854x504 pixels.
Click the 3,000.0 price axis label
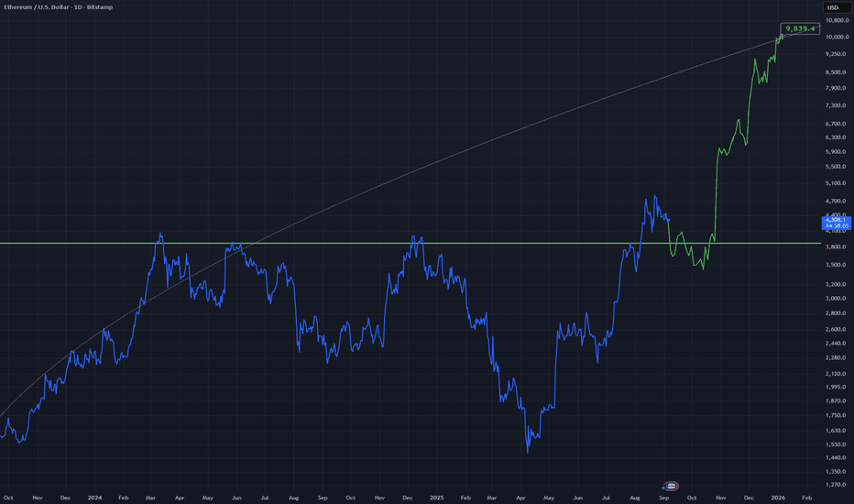(x=836, y=299)
